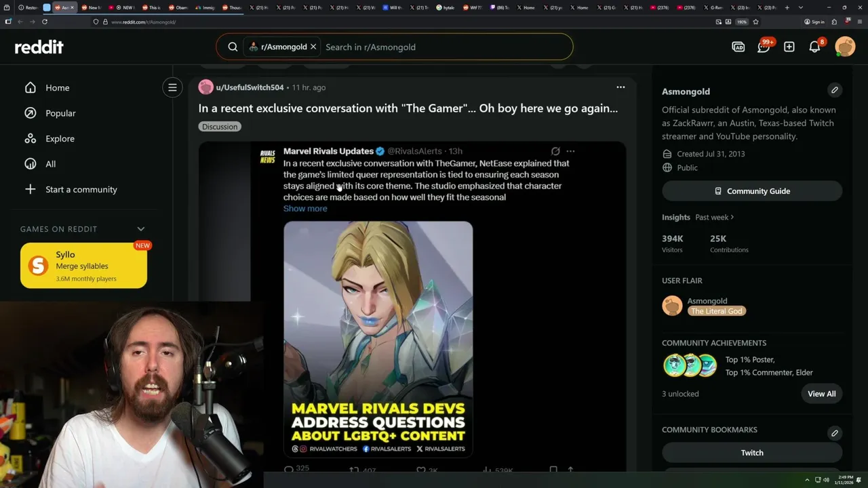Click The Literal God flair badge
Image resolution: width=868 pixels, height=488 pixels.
pos(716,311)
